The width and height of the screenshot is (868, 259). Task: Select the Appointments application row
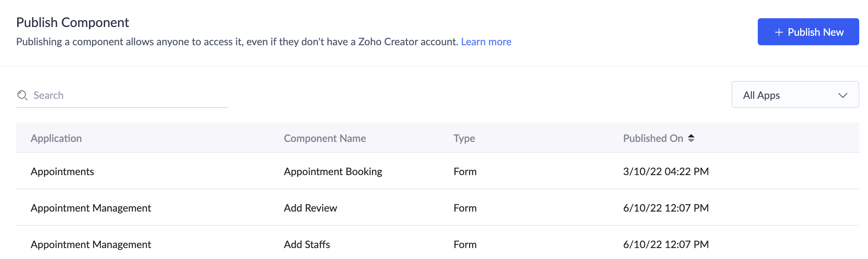coord(62,171)
